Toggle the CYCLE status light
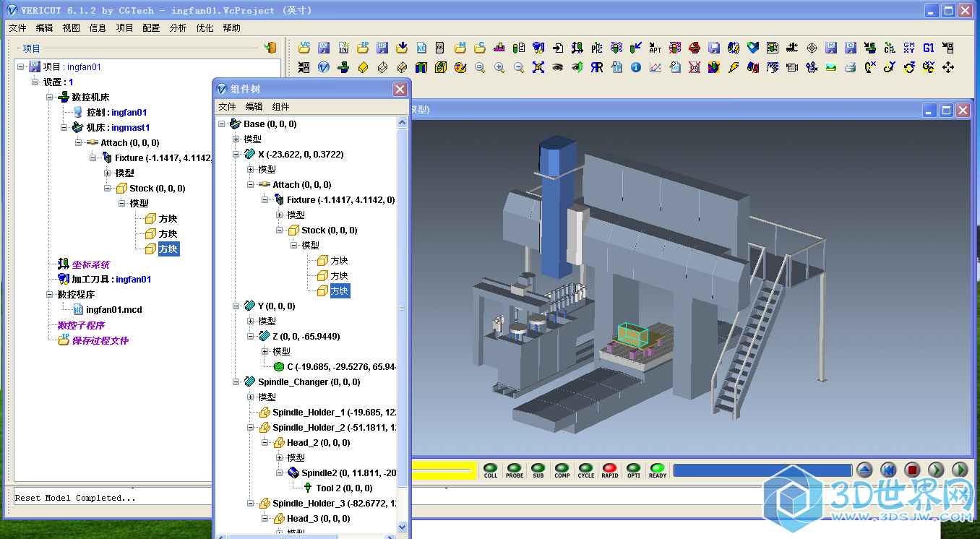Screen dimensions: 980x539 [x=586, y=470]
